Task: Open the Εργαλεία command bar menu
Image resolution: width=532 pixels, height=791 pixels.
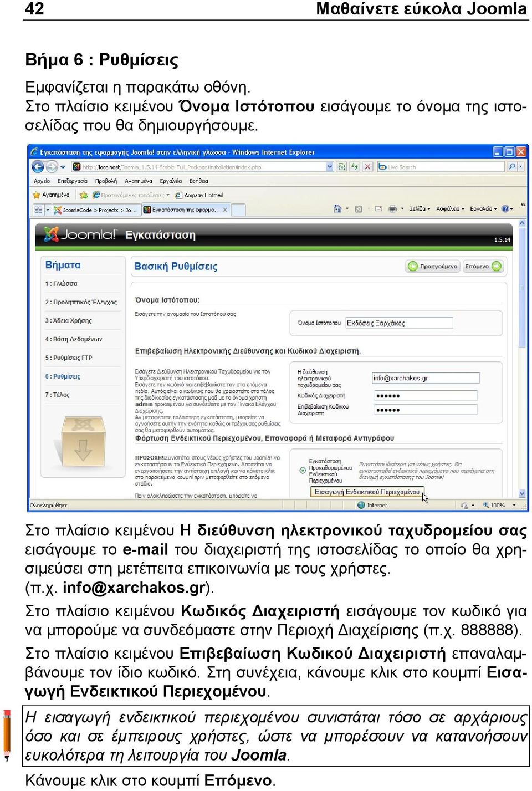Action: pos(483,209)
